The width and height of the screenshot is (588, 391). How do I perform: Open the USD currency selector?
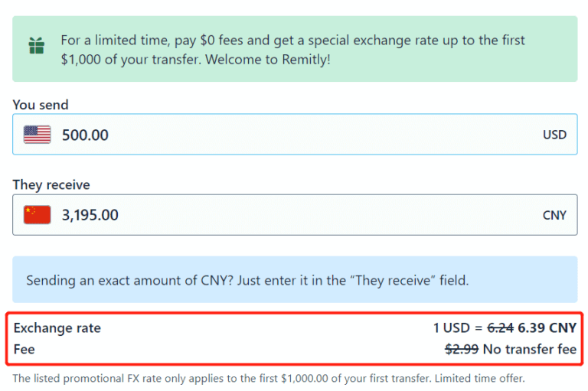(x=554, y=135)
